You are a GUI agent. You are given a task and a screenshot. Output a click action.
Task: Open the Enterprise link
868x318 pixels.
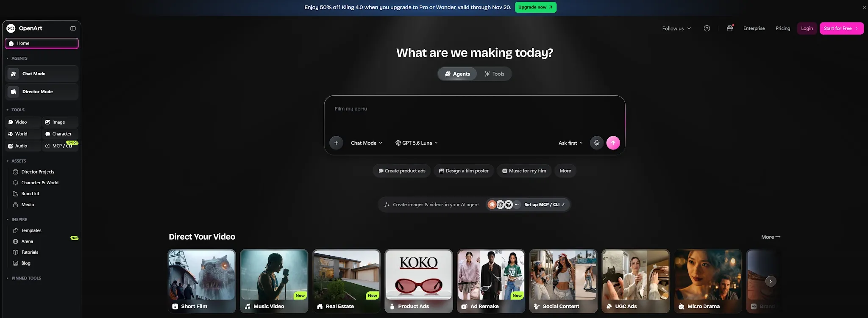pyautogui.click(x=754, y=28)
